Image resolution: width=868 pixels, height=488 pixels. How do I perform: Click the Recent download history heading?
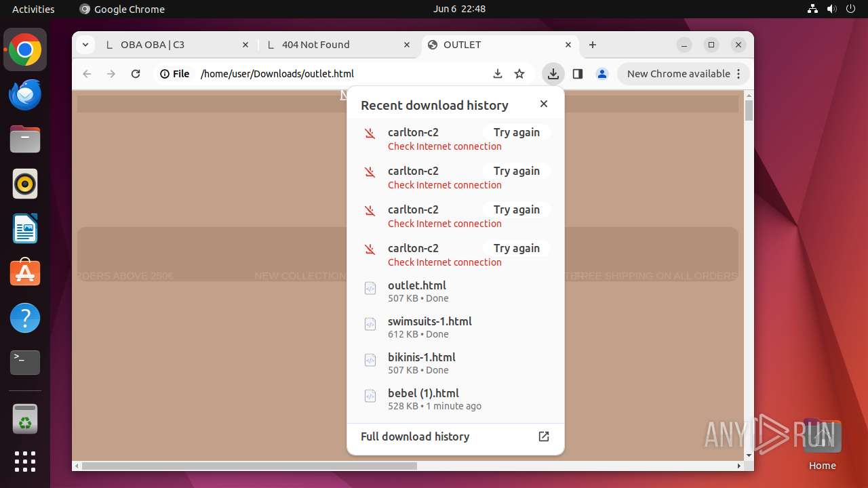coord(435,105)
